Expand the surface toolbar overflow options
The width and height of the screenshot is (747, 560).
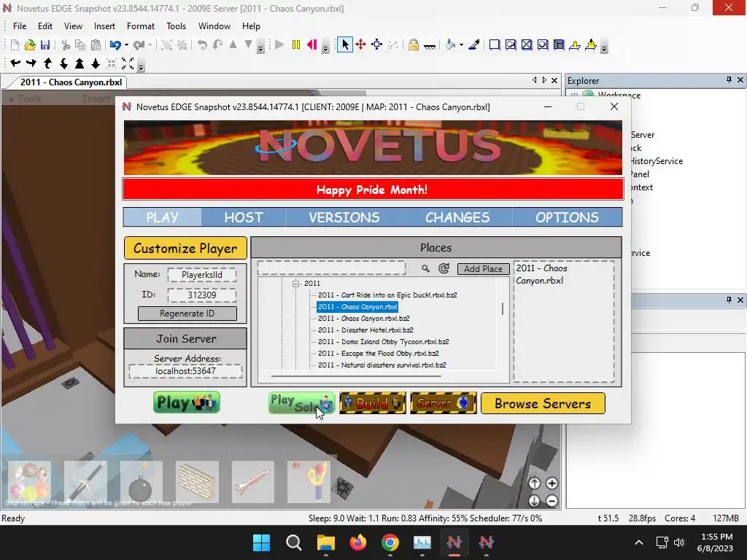click(x=604, y=48)
